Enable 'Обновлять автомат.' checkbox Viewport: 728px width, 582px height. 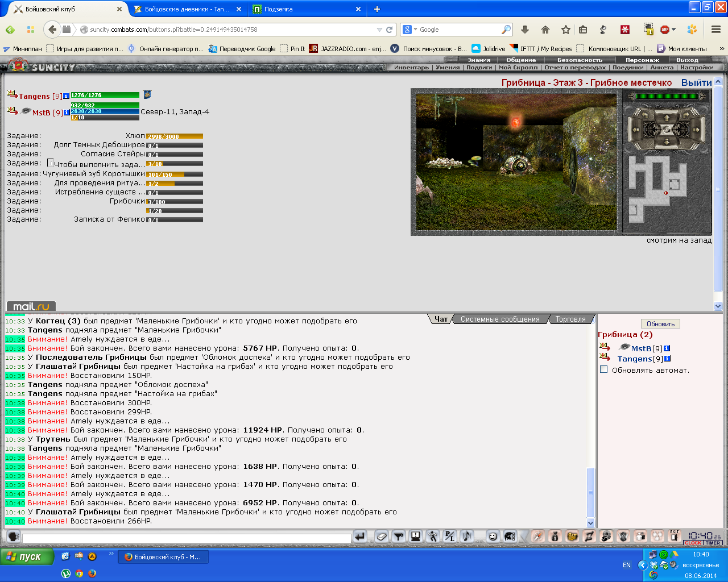604,369
